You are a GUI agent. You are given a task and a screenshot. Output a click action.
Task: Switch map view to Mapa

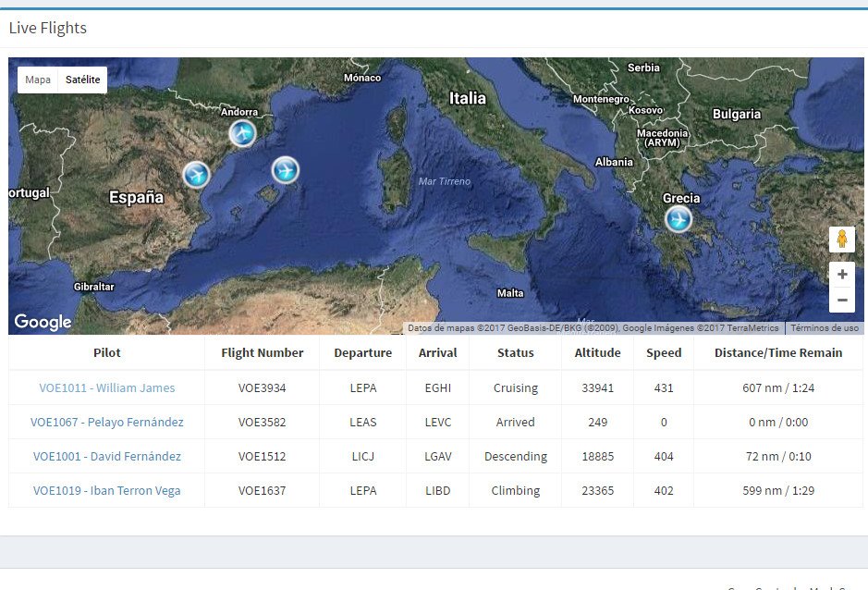tap(38, 80)
